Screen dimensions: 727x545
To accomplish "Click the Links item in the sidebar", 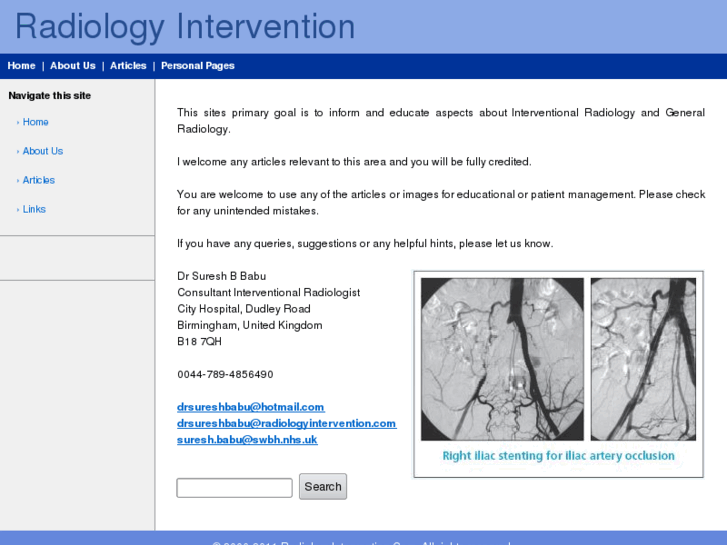I will tap(34, 209).
